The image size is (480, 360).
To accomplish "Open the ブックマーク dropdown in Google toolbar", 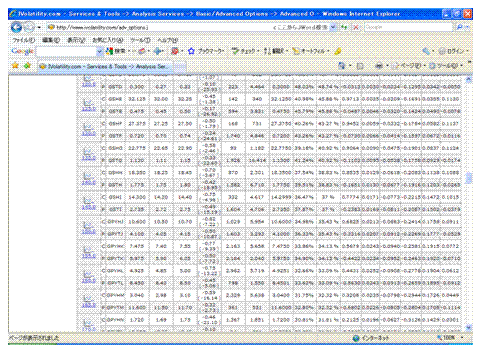I will [x=211, y=51].
